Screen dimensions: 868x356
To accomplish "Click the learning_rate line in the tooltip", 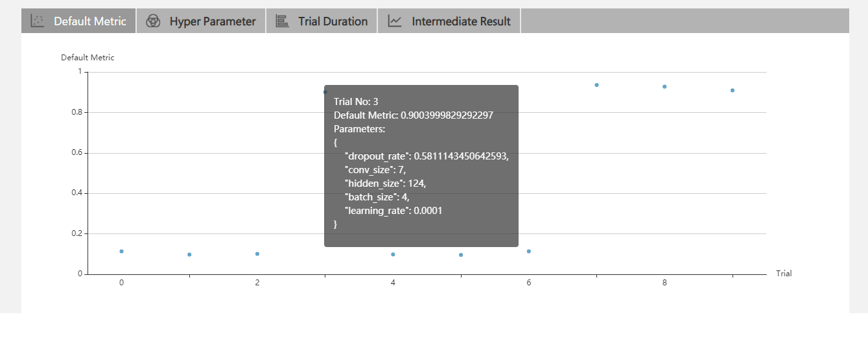I will 393,211.
